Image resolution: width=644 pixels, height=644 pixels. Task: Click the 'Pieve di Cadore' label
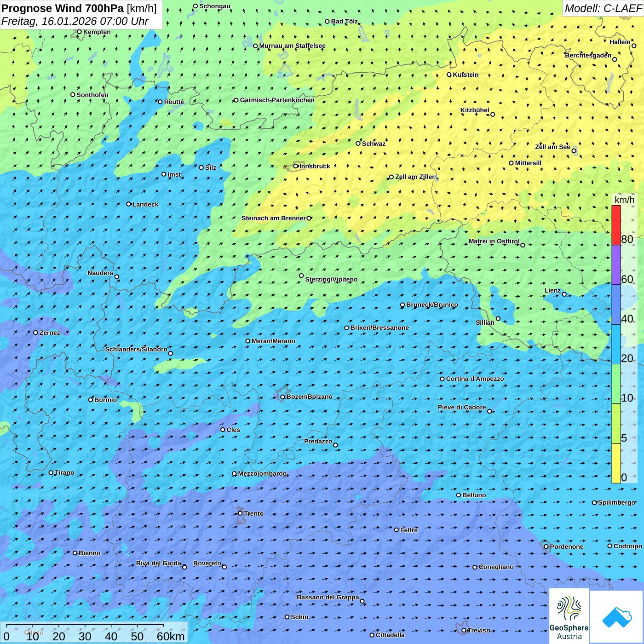pyautogui.click(x=462, y=407)
